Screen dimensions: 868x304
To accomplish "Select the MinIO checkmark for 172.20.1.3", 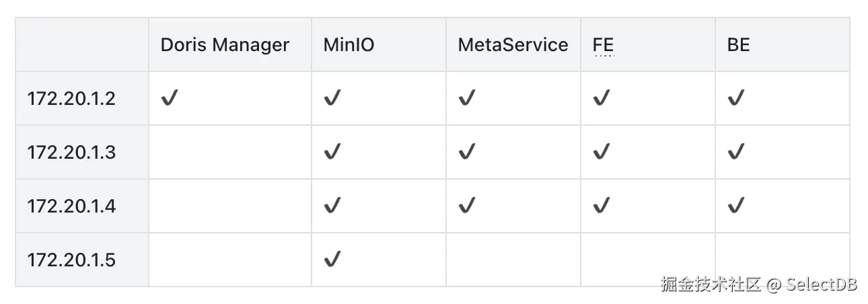I will 332,153.
